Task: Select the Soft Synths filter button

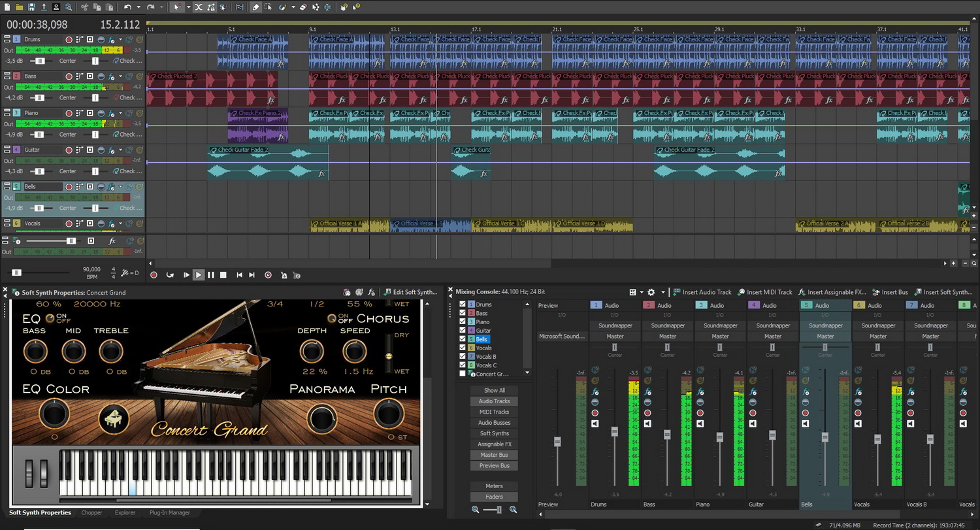Action: pyautogui.click(x=495, y=433)
